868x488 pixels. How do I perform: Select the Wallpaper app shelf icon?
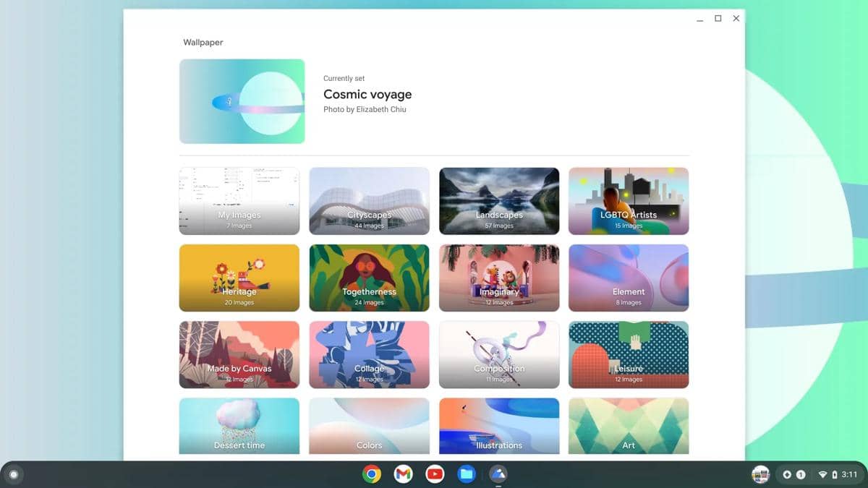tap(498, 474)
